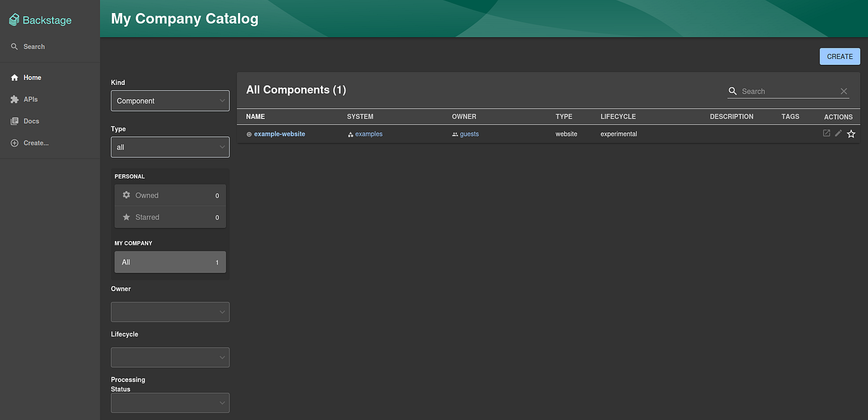Sort table by TYPE column
Viewport: 868px width, 420px height.
pyautogui.click(x=564, y=116)
